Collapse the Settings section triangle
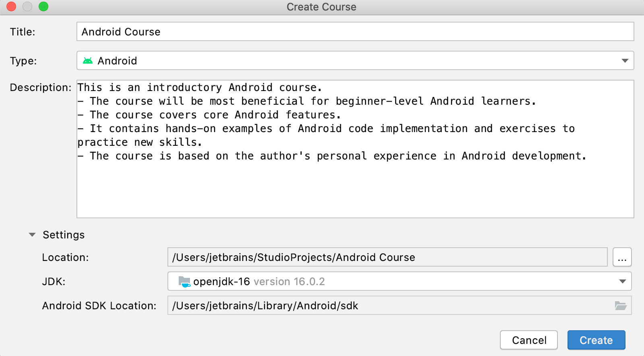Viewport: 644px width, 356px height. (x=32, y=235)
